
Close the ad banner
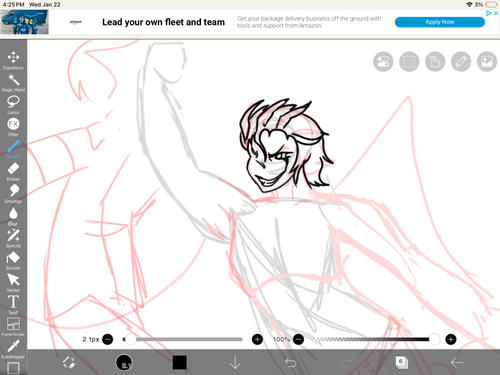(496, 13)
